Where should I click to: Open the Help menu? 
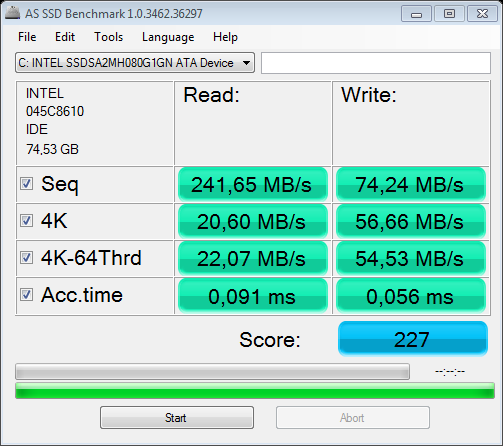[225, 37]
